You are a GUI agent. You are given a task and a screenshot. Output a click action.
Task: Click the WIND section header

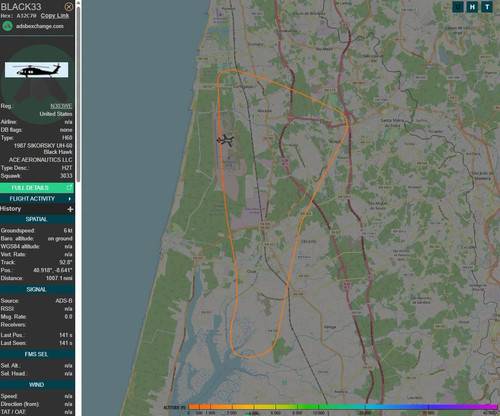point(37,385)
